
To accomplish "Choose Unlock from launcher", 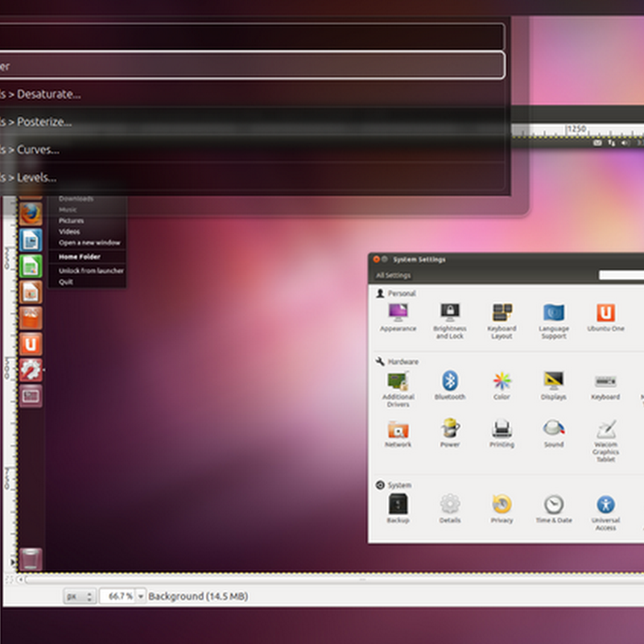I will (x=91, y=270).
